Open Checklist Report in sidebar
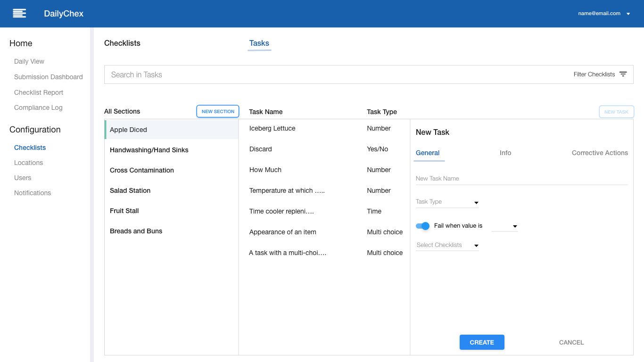This screenshot has width=644, height=362. [39, 92]
